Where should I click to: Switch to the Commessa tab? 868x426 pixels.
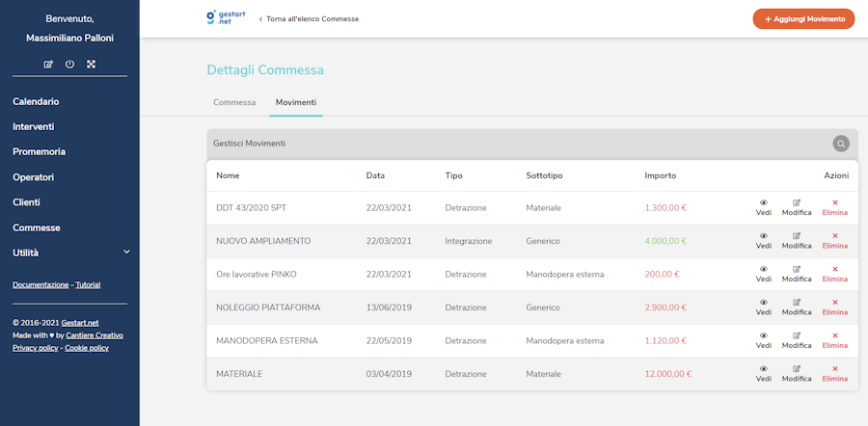coord(234,102)
